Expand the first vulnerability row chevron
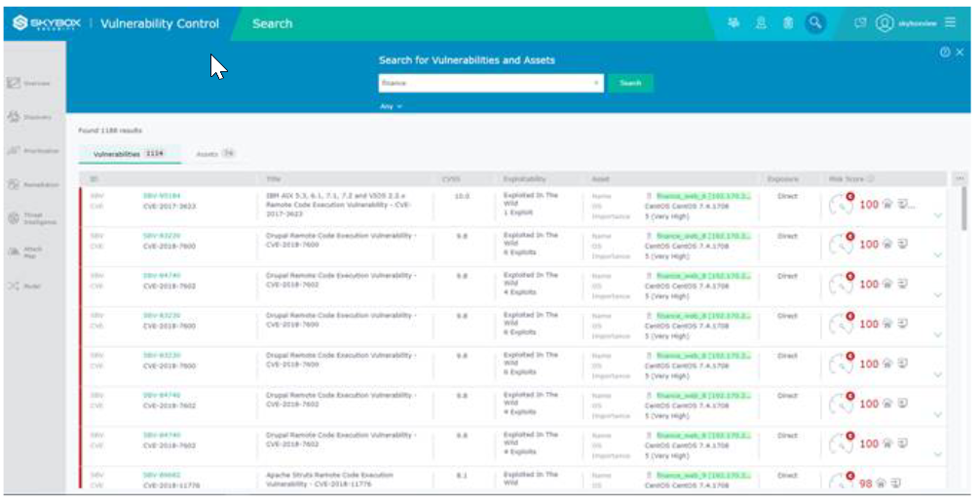This screenshot has width=980, height=501. [937, 215]
